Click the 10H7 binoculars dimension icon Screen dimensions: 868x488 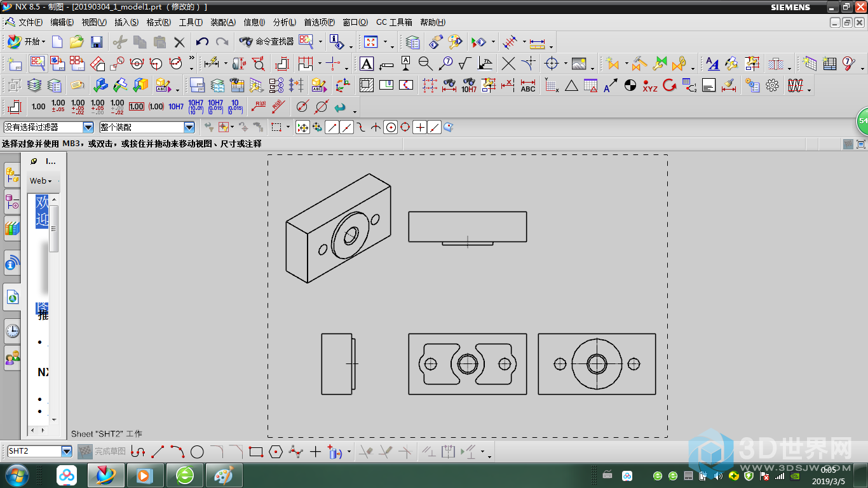pos(469,85)
